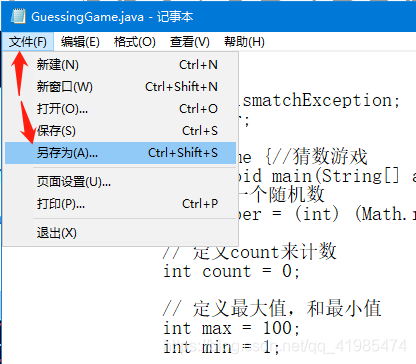Click the comment '定义最大值，和最小值'
The width and height of the screenshot is (416, 364).
click(287, 308)
